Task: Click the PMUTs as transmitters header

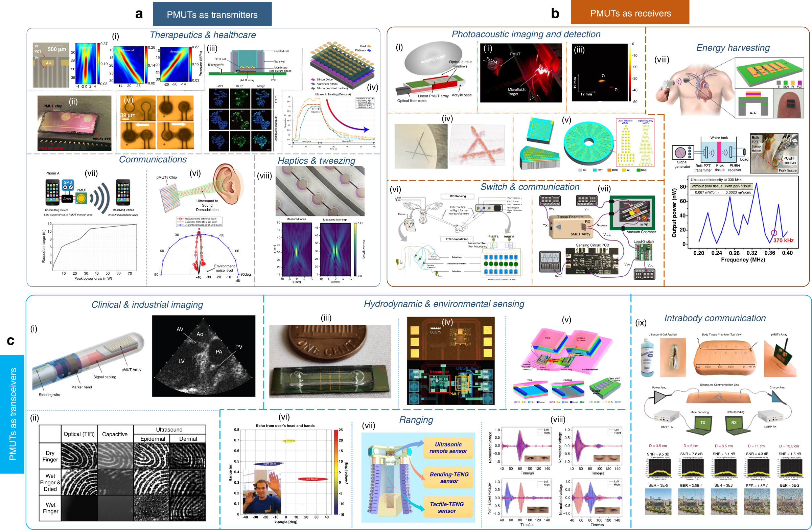Action: coord(212,14)
